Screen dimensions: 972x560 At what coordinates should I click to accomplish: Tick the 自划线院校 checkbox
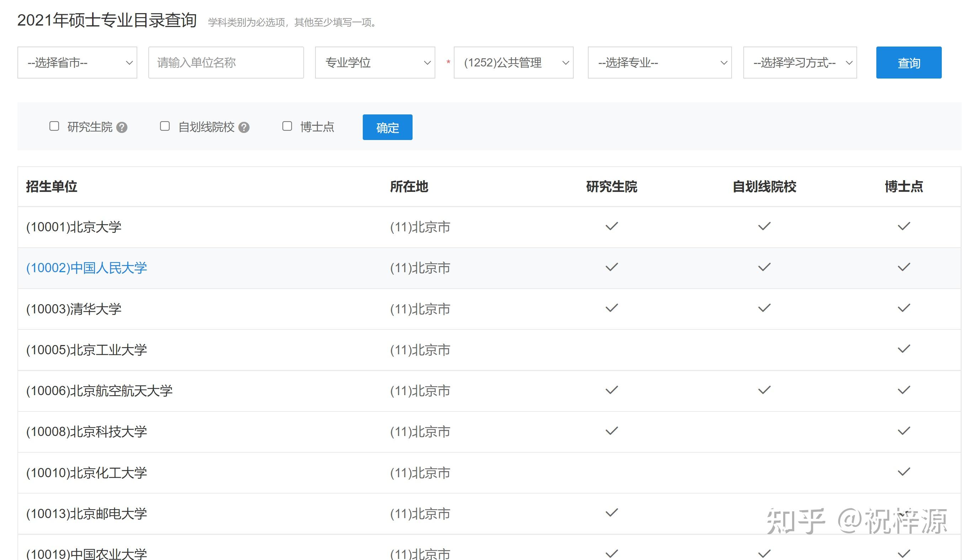165,126
